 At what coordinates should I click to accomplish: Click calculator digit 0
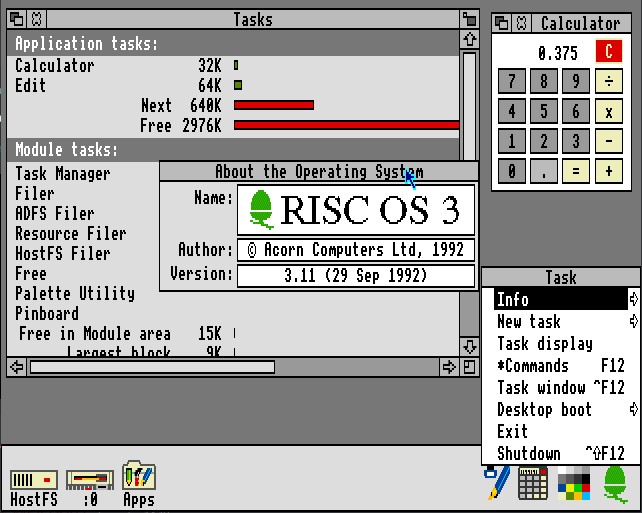[x=512, y=171]
